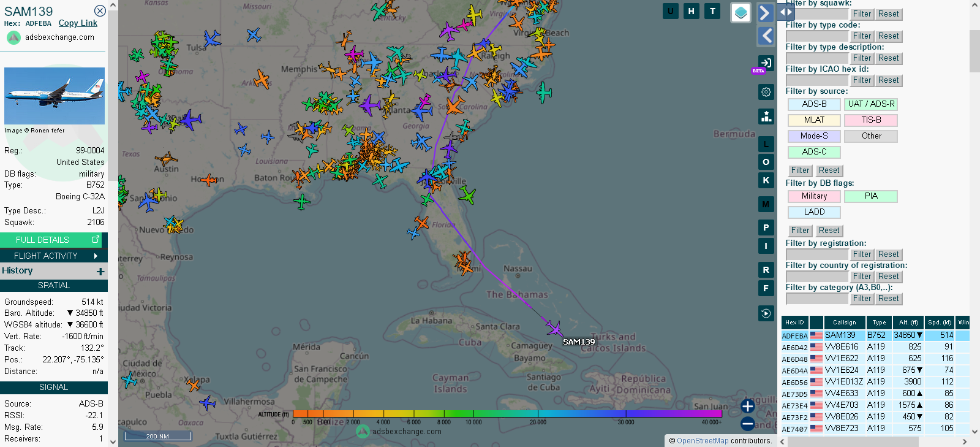Click Reset next to the country of registration field
The height and width of the screenshot is (447, 980).
pyautogui.click(x=888, y=277)
